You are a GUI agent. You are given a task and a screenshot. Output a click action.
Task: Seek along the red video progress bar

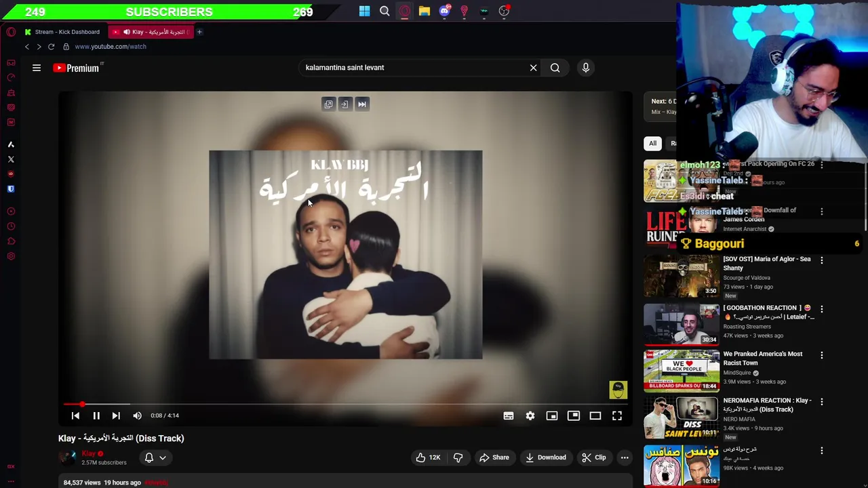click(x=345, y=404)
